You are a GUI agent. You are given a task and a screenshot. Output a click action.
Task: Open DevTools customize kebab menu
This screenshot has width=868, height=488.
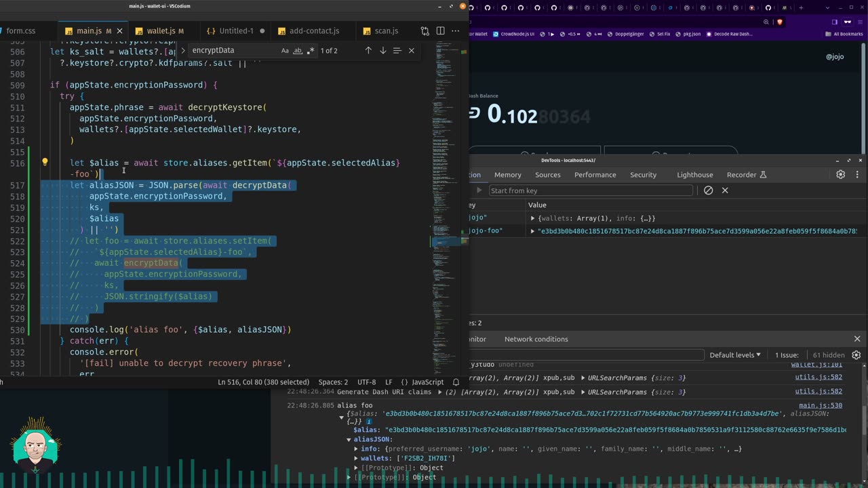pos(857,175)
